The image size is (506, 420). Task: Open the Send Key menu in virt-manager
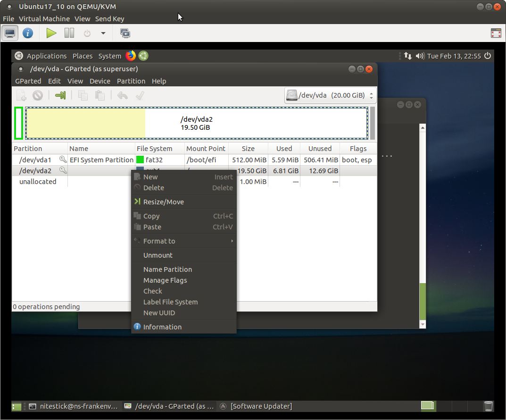[110, 19]
